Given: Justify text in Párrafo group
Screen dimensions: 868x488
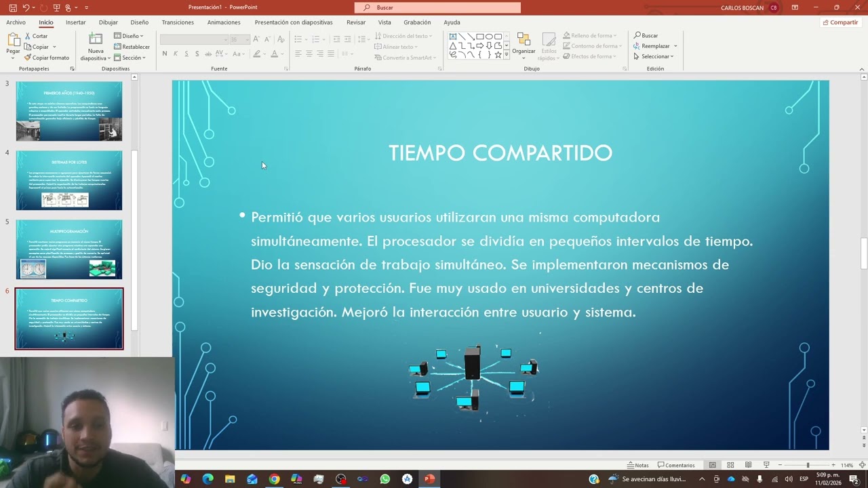Looking at the screenshot, I should 331,54.
